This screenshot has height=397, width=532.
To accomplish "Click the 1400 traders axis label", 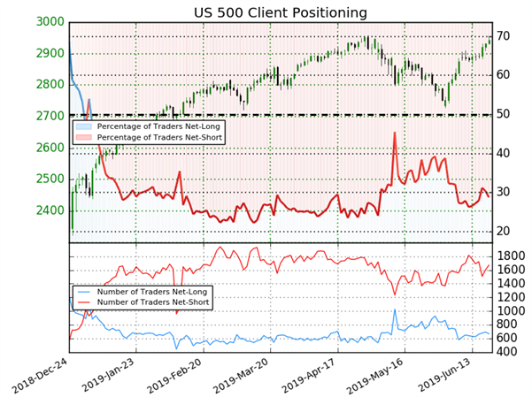I will click(511, 284).
